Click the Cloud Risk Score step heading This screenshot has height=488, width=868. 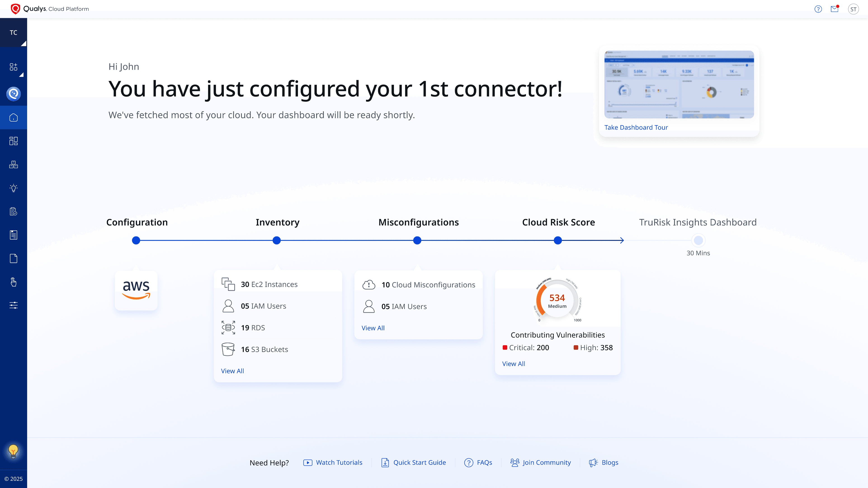(x=558, y=222)
